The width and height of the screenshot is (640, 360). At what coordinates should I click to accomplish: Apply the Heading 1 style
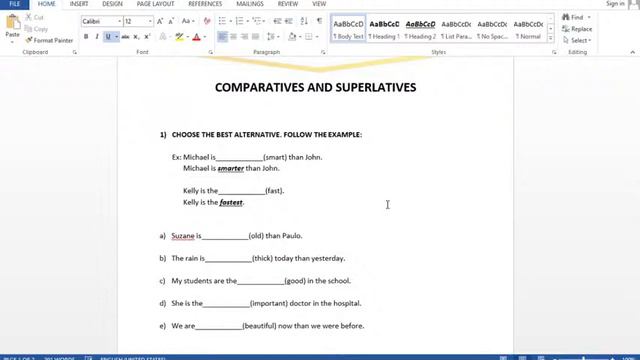coord(384,29)
